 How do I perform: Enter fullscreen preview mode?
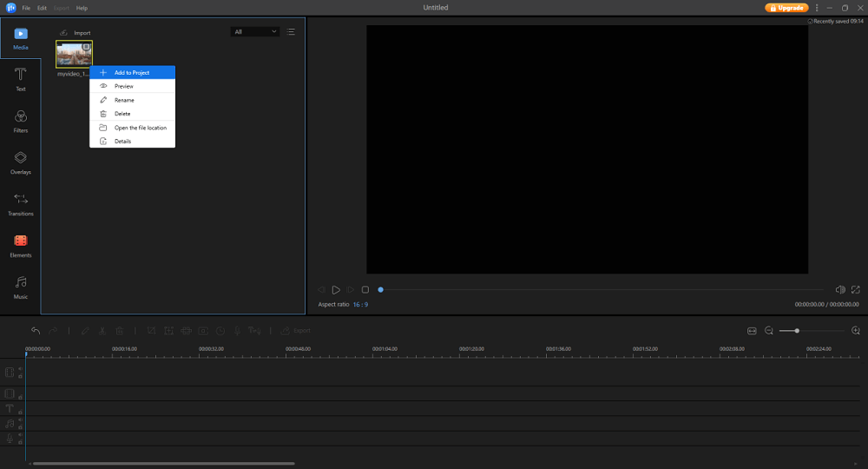point(856,290)
